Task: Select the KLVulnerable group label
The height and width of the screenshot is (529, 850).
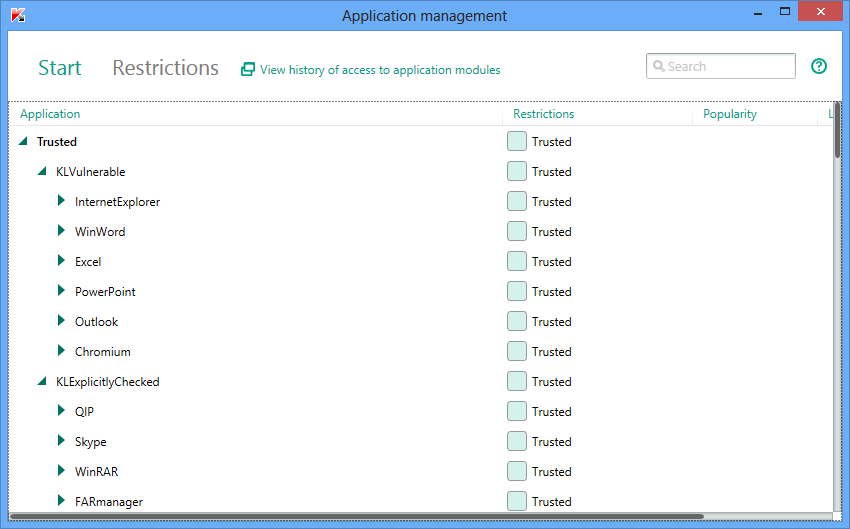Action: pyautogui.click(x=91, y=172)
